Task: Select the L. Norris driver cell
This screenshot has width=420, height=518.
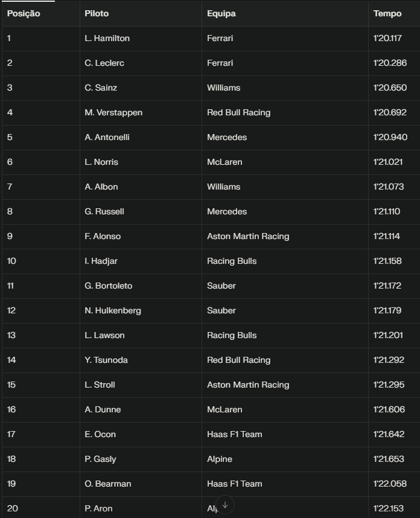Action: (101, 162)
